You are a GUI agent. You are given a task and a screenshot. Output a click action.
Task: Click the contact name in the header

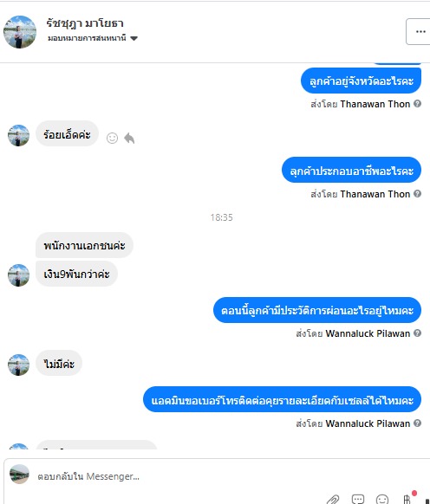click(x=85, y=23)
